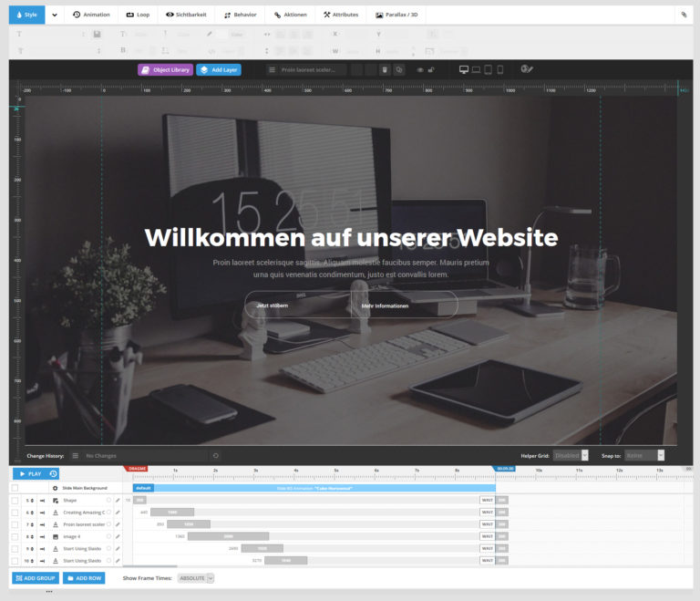The image size is (700, 601).
Task: Open the Parallax / 3D tab
Action: click(396, 15)
